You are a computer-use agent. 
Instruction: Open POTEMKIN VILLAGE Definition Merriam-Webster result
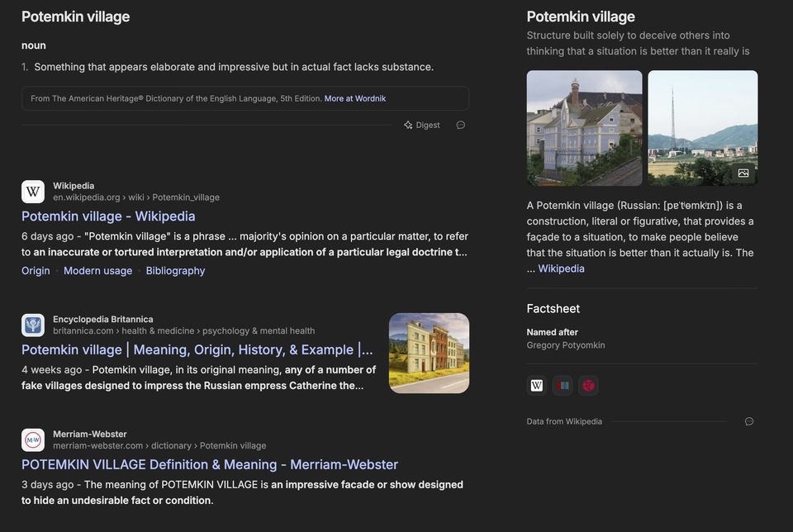pyautogui.click(x=210, y=465)
